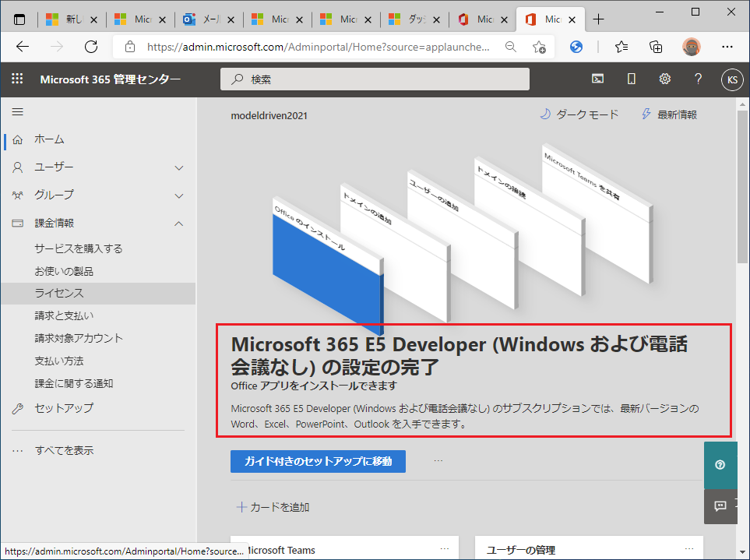
Task: Expand the グループ menu chevron
Action: pyautogui.click(x=179, y=195)
